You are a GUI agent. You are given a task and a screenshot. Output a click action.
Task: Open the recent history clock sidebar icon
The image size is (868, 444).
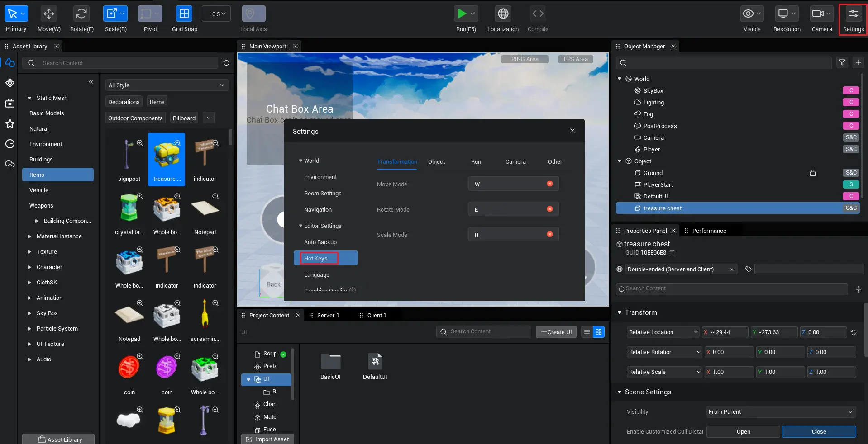(x=10, y=144)
